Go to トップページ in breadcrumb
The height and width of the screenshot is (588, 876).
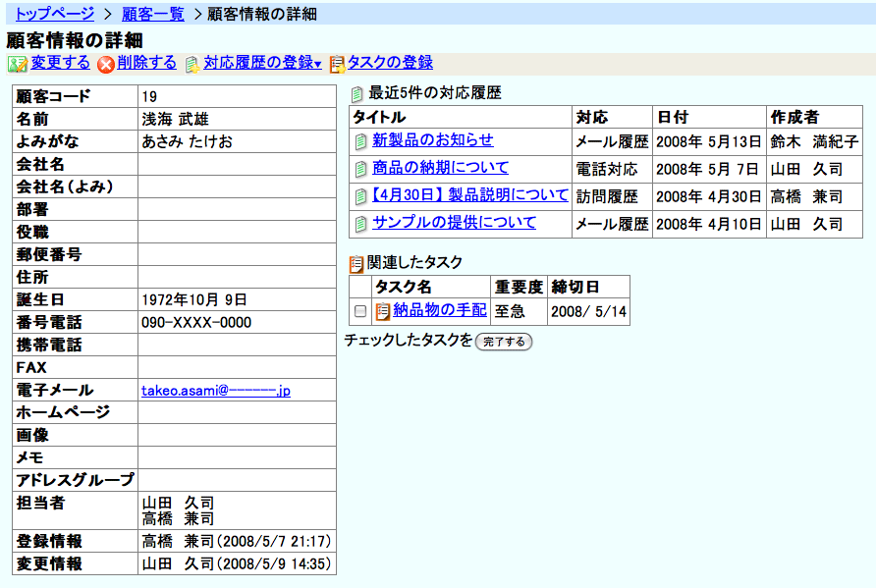tap(55, 14)
